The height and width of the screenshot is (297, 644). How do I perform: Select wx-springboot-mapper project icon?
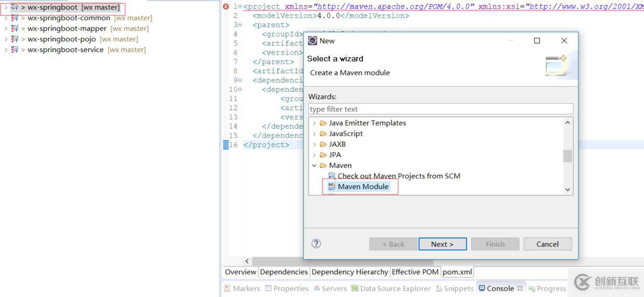pos(15,29)
